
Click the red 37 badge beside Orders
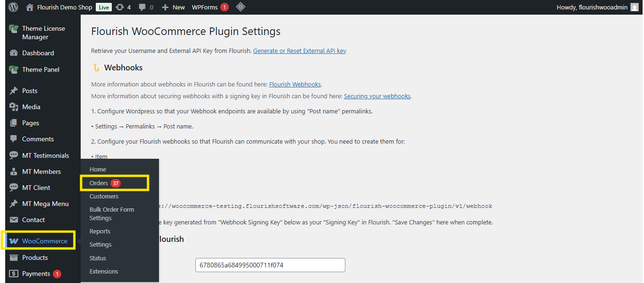116,183
